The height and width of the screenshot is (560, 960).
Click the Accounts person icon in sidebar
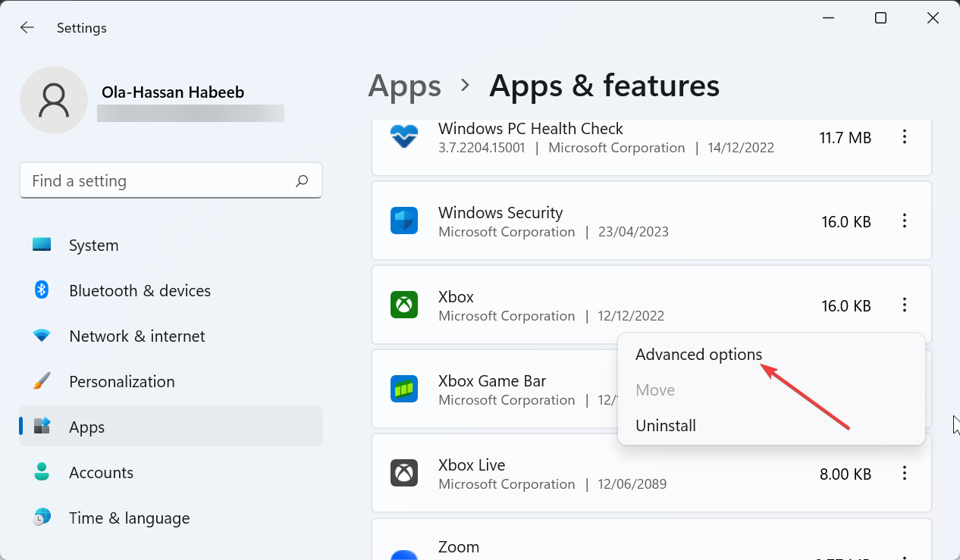tap(42, 472)
